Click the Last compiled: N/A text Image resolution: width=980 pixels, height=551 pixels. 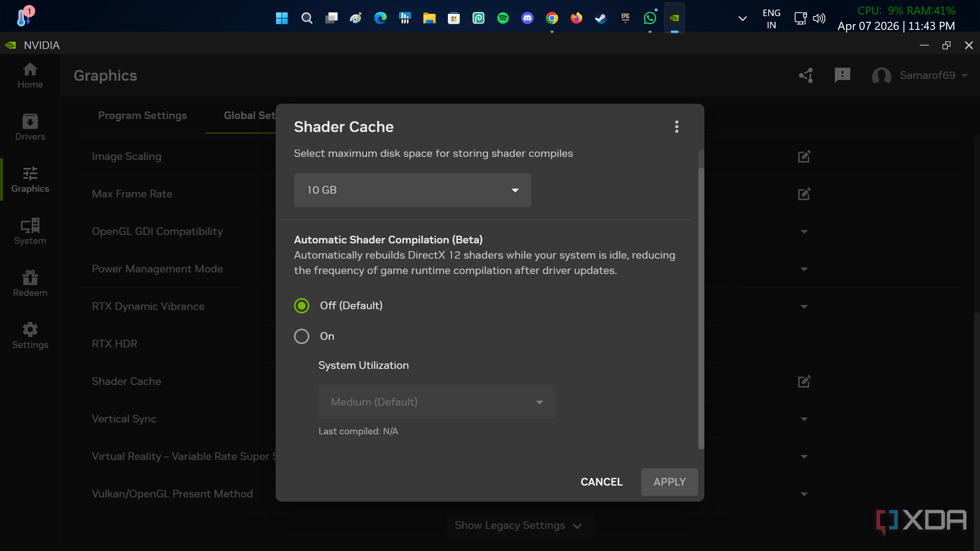pos(358,431)
